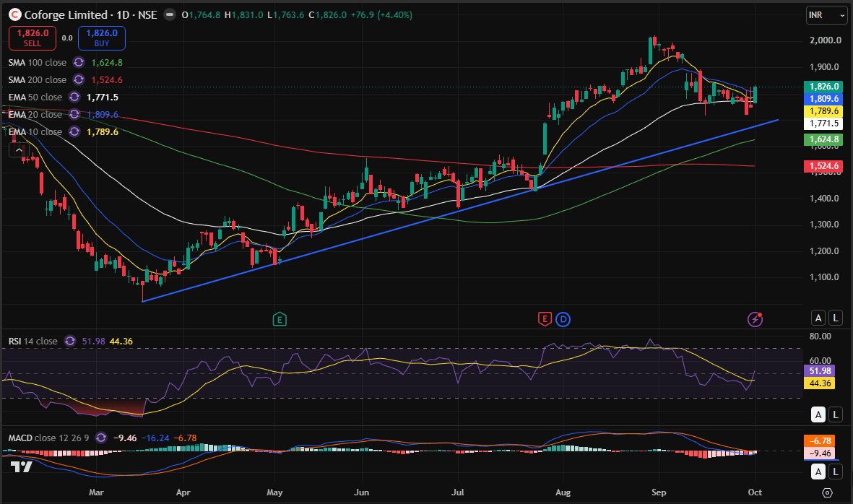The width and height of the screenshot is (853, 504).
Task: Click the white 1,771.5 EMA price label
Action: pyautogui.click(x=823, y=124)
